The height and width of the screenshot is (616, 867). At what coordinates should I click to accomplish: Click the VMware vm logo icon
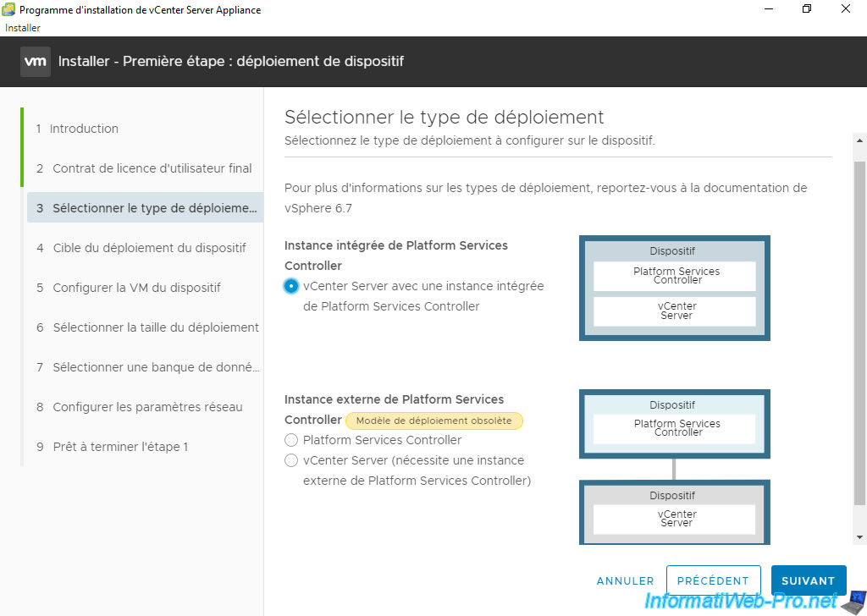tap(36, 61)
